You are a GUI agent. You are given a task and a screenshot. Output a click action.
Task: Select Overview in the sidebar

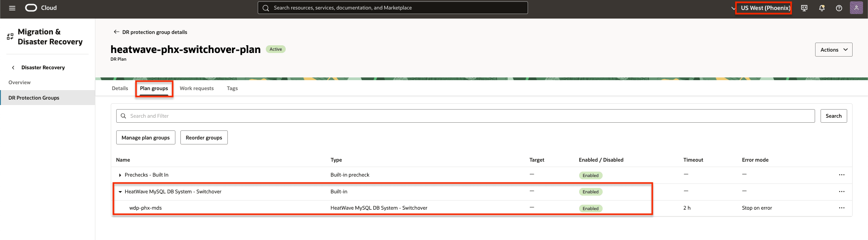coord(19,82)
